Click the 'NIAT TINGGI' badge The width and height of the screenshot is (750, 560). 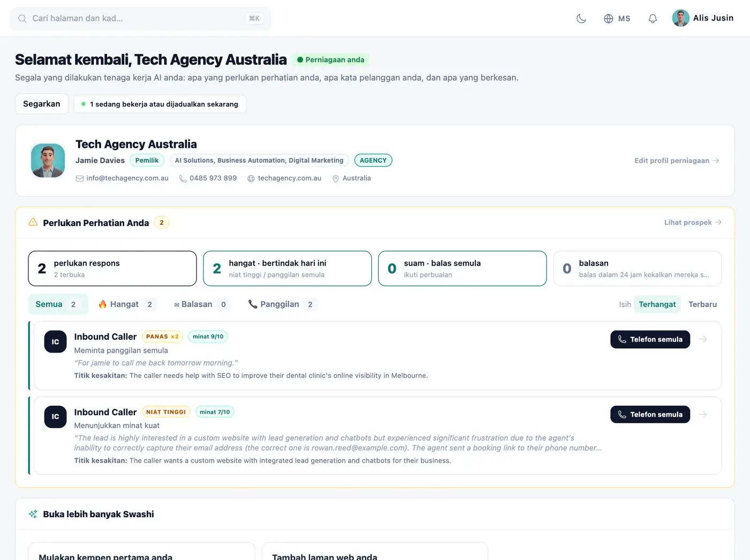click(x=166, y=412)
